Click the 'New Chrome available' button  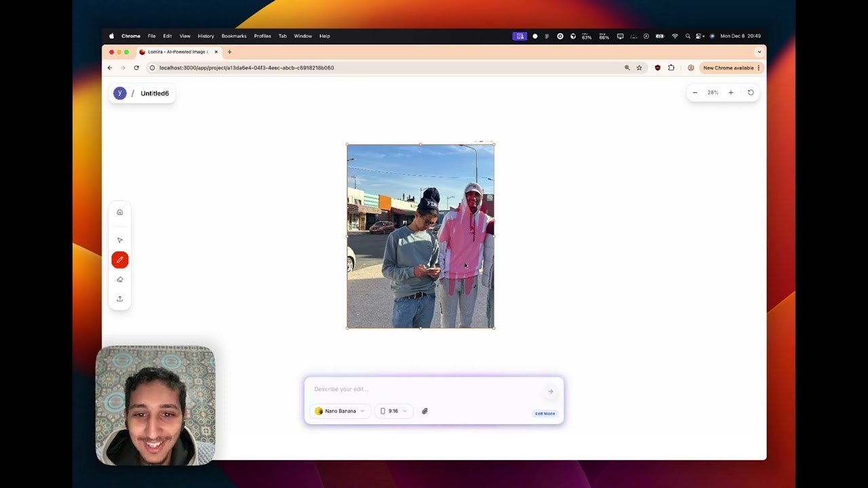(731, 68)
